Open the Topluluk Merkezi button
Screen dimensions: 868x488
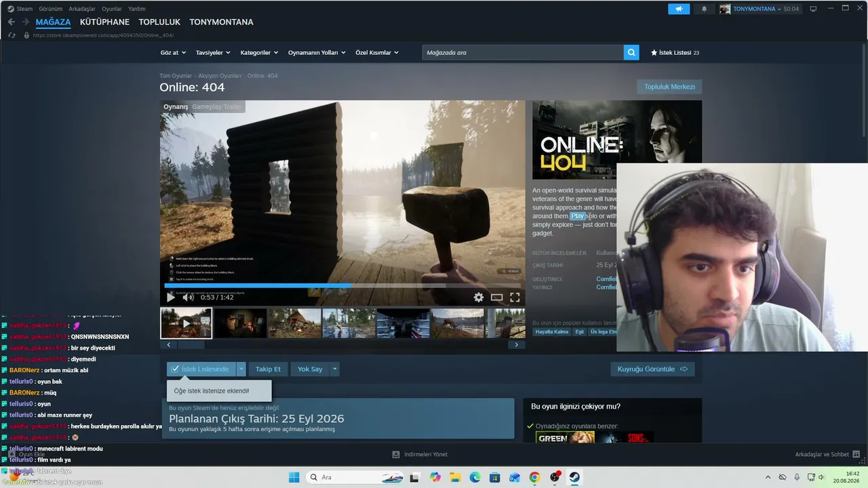669,87
